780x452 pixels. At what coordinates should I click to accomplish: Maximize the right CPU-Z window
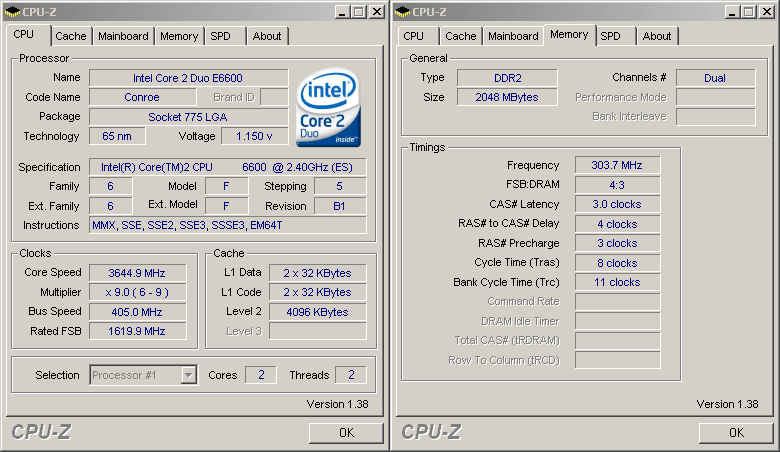pos(749,11)
